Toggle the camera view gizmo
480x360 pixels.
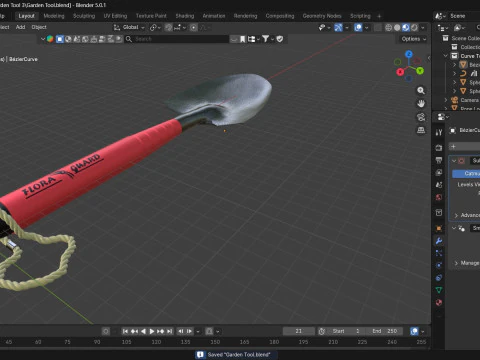421,117
